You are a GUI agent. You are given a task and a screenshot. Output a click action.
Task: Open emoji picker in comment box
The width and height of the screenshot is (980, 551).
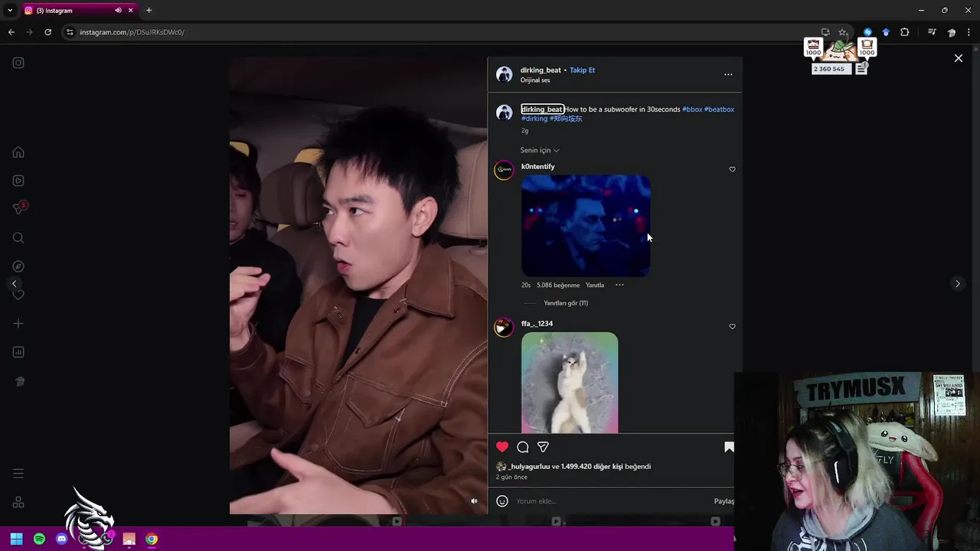502,501
